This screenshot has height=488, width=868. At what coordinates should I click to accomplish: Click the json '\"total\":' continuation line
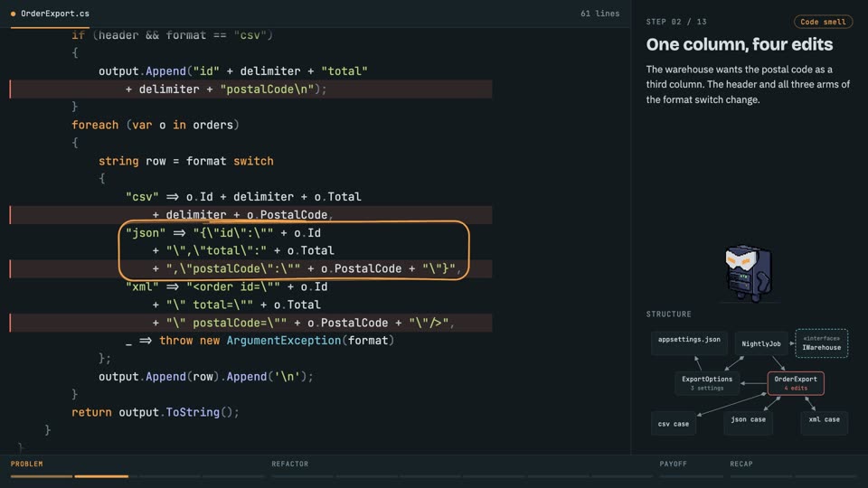[x=243, y=250]
